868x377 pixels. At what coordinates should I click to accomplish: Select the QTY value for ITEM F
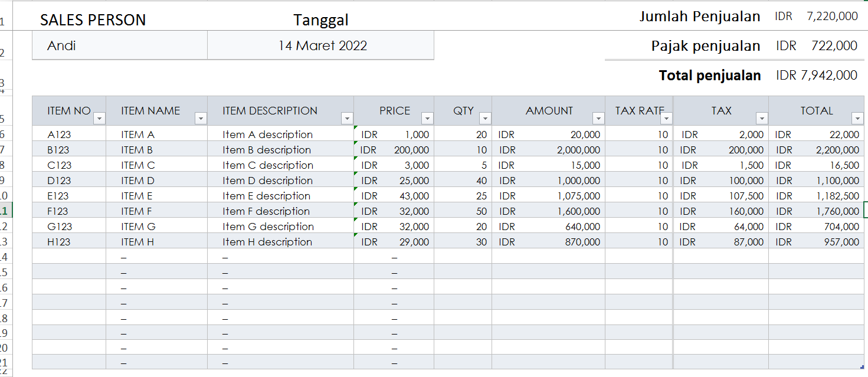click(x=463, y=211)
